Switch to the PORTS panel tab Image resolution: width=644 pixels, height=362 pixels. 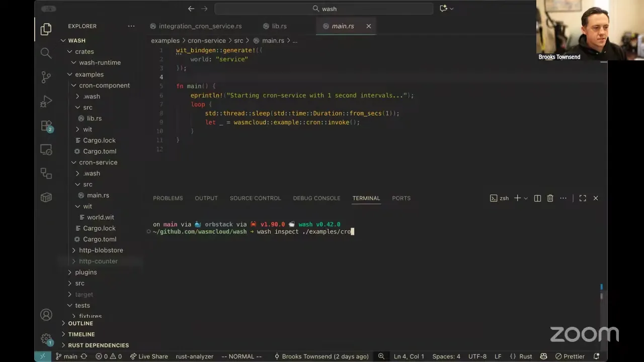401,198
